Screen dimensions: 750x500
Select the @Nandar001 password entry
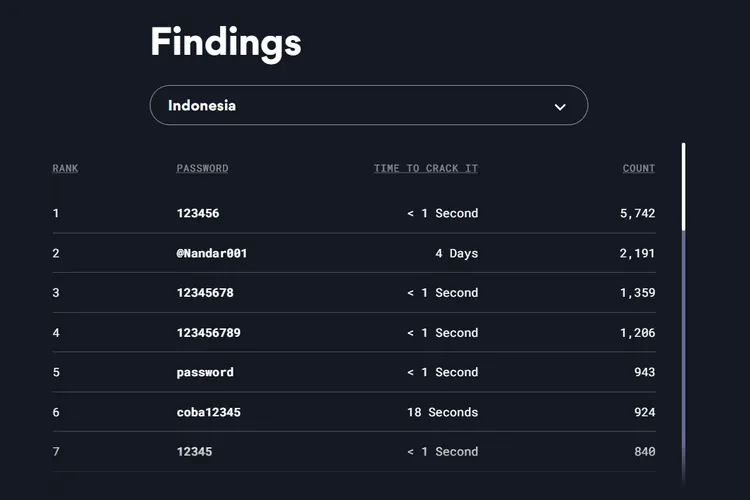tap(212, 253)
